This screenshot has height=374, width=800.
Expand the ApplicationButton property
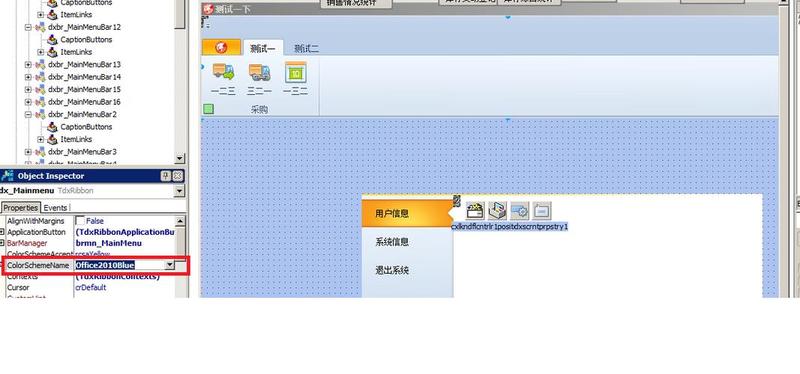pos(3,232)
